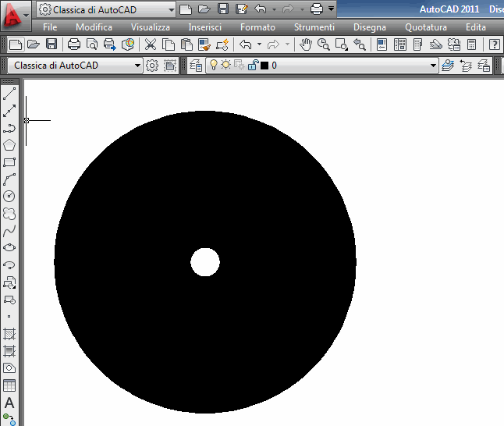Toggle layer 0 freeze sun icon
The height and width of the screenshot is (426, 504).
pos(226,66)
